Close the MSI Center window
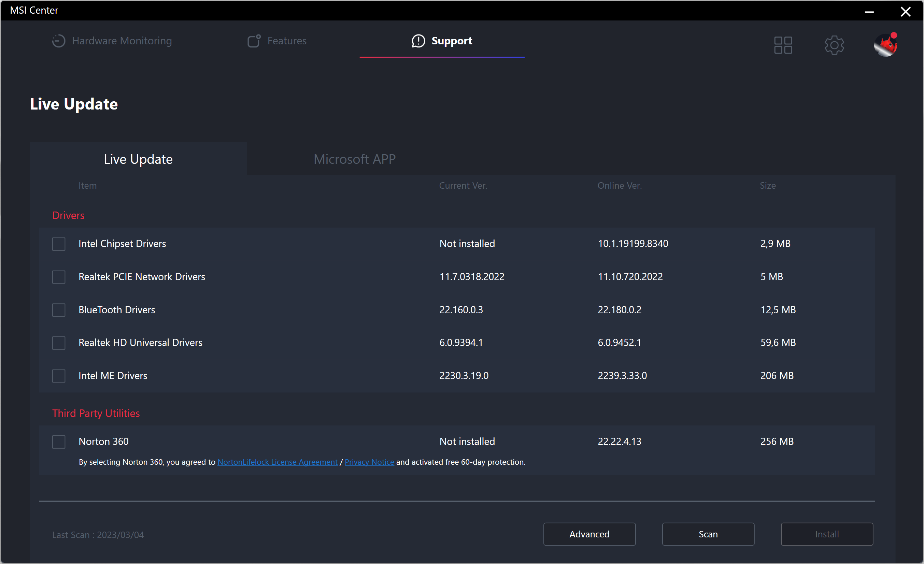Image resolution: width=924 pixels, height=564 pixels. (906, 12)
